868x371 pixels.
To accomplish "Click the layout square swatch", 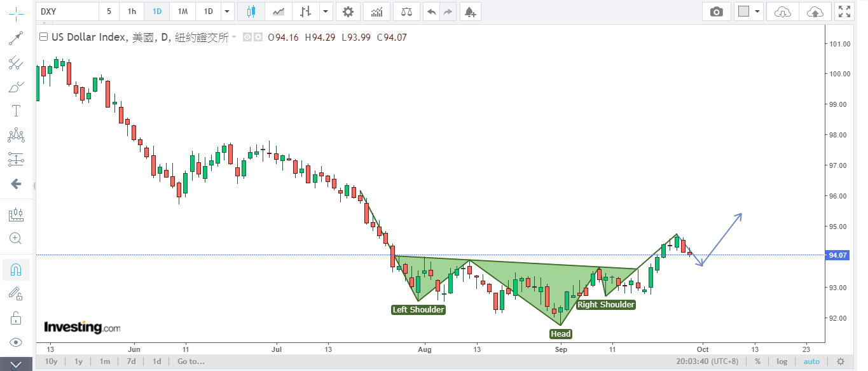I will point(743,11).
